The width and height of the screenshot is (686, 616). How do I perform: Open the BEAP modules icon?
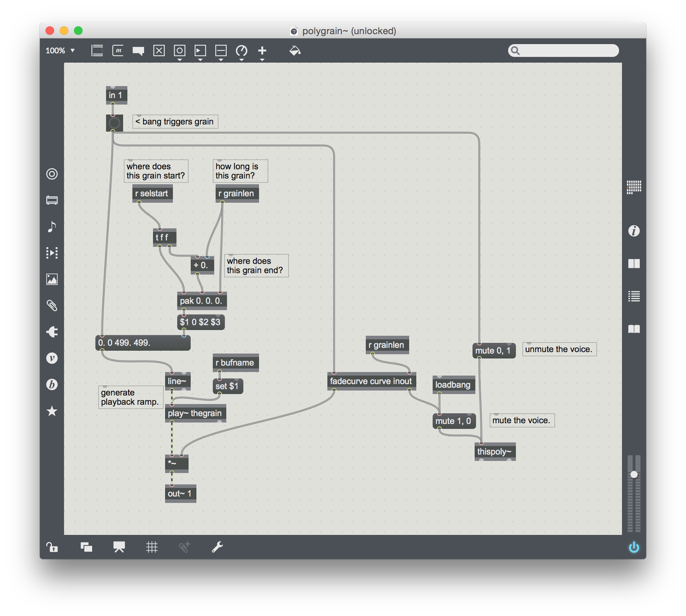click(52, 385)
